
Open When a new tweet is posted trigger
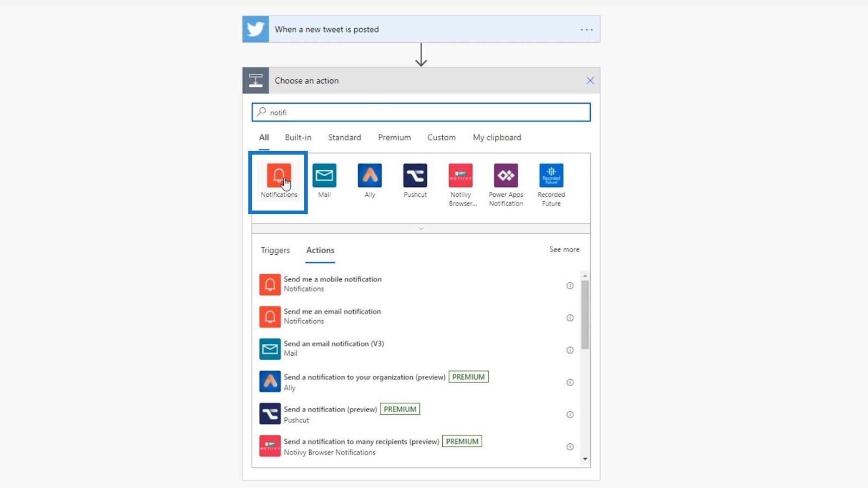[x=421, y=29]
